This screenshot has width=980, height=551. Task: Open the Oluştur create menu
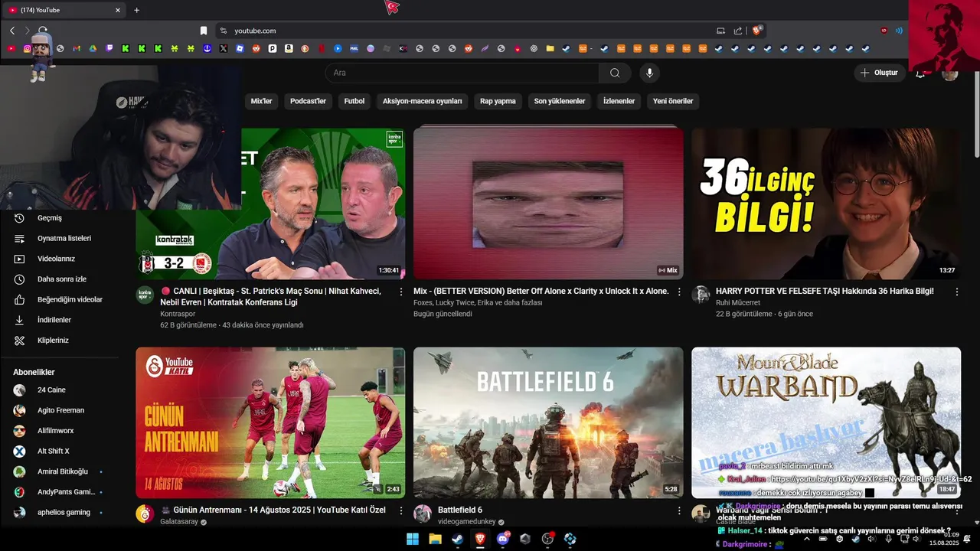coord(880,73)
